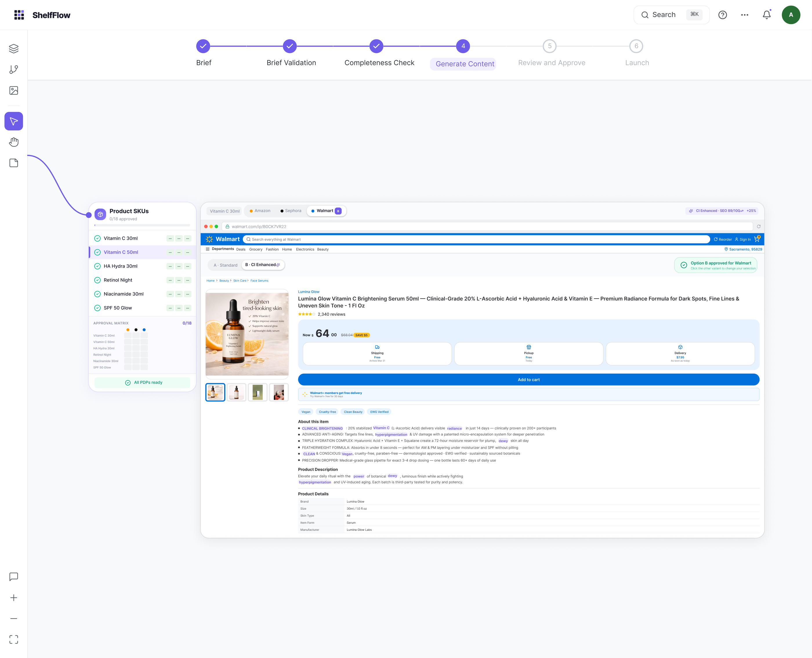Toggle the Retinol Night check circle

coord(97,280)
